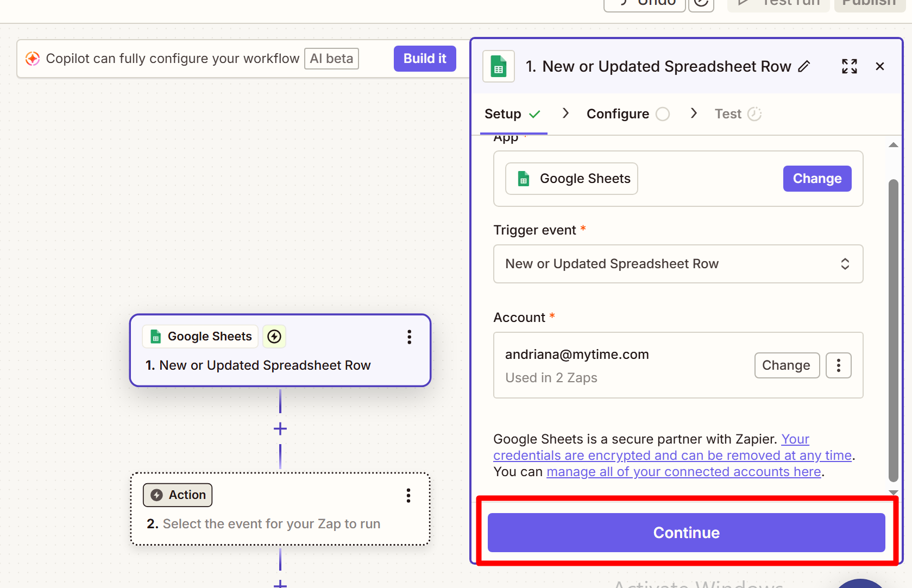Click the Test tab clock status icon
Screen dimensions: 912x588
pyautogui.click(x=754, y=114)
